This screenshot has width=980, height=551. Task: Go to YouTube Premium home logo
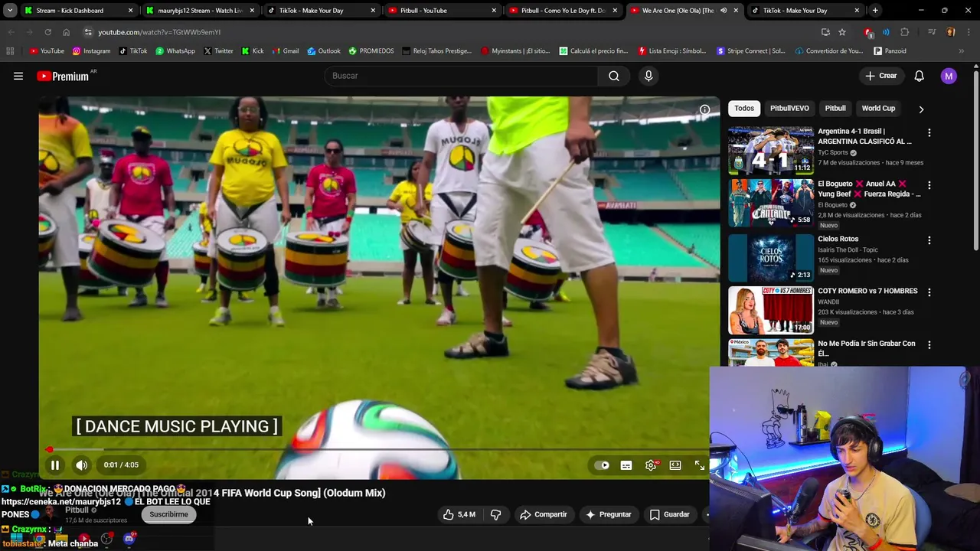click(x=63, y=76)
